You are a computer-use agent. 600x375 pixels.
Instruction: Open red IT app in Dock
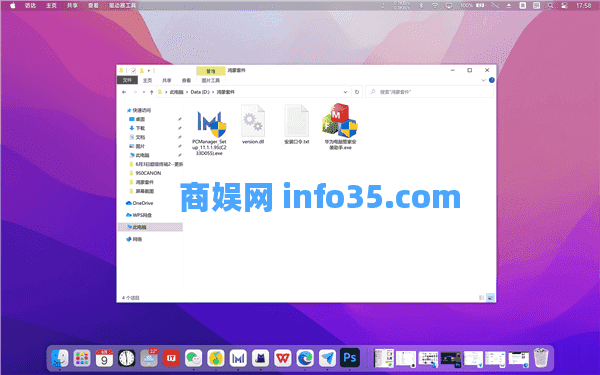point(171,359)
